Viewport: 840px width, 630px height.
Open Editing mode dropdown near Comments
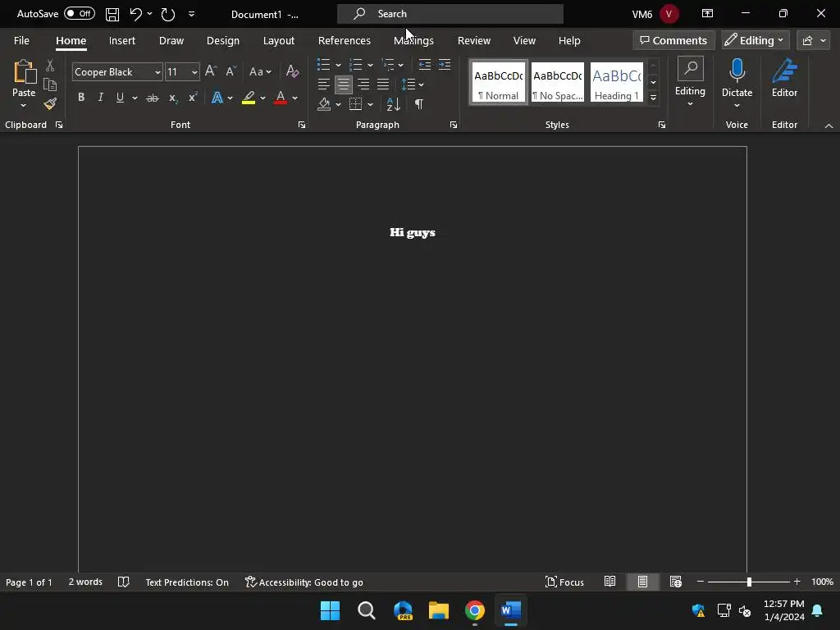[756, 40]
